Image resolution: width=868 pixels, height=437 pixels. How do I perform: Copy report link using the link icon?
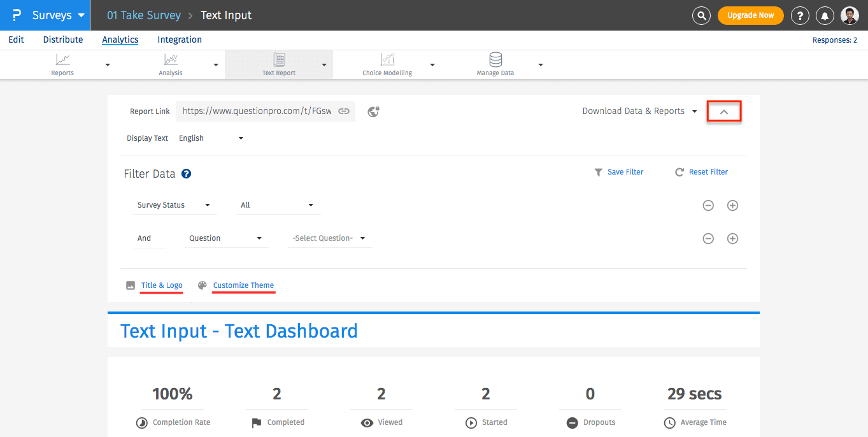344,111
